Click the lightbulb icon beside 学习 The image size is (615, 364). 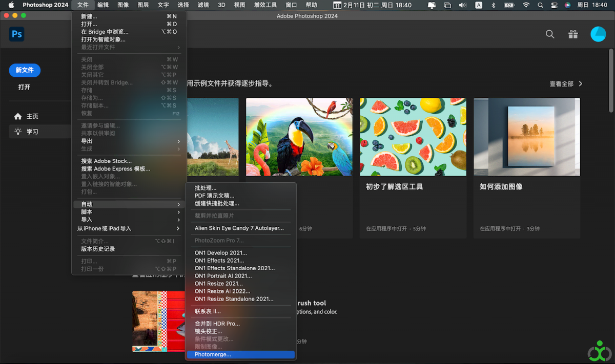coord(18,132)
